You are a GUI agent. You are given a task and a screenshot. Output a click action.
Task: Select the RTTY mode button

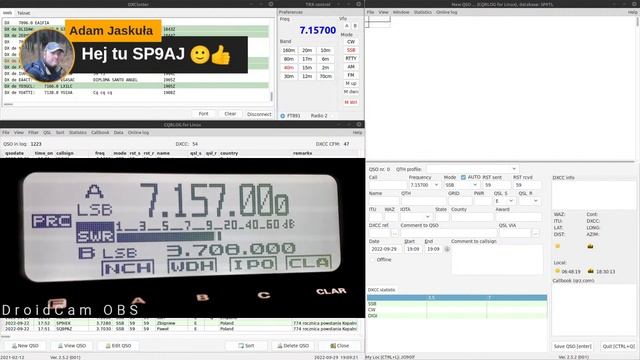(351, 58)
